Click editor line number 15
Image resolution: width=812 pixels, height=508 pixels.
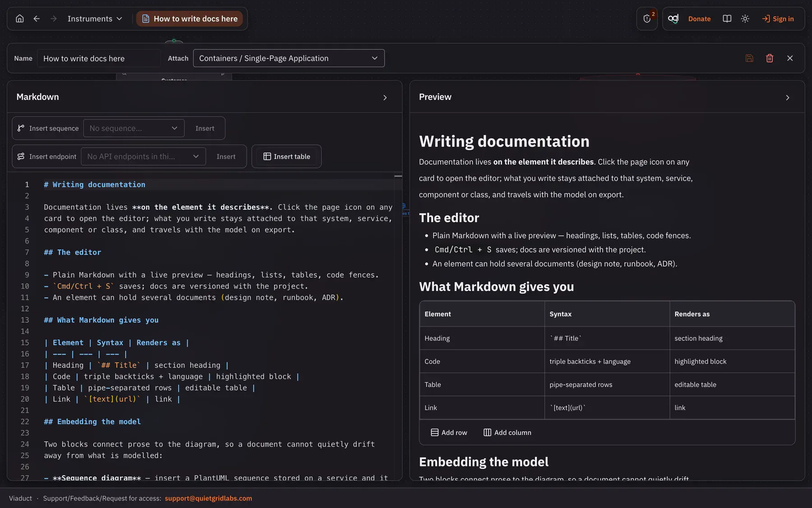[x=25, y=343]
